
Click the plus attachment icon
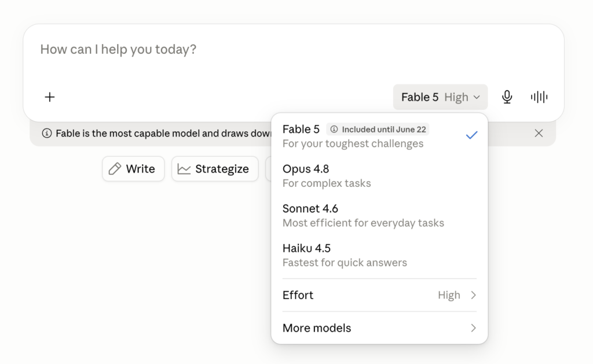point(50,97)
